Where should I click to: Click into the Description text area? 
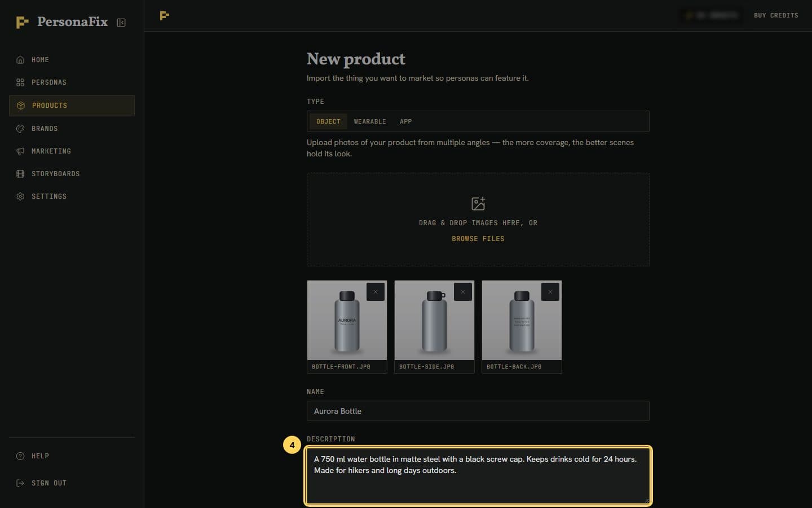(x=478, y=476)
